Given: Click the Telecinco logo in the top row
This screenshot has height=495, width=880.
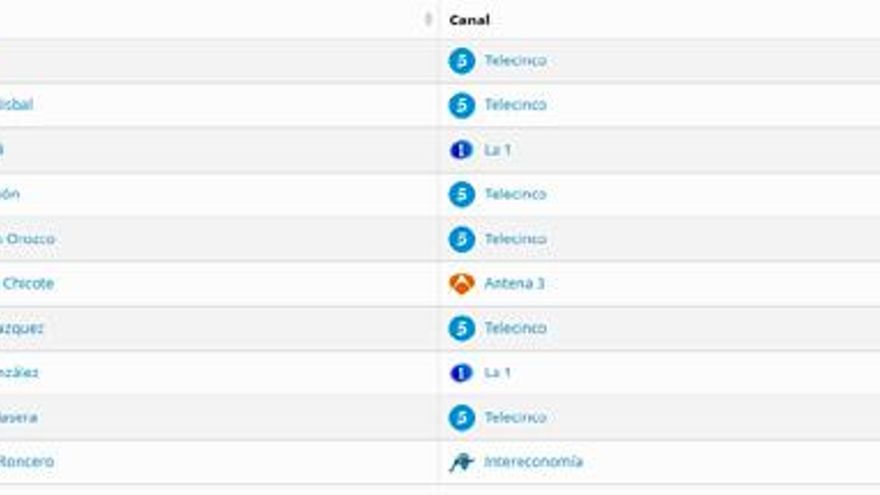Looking at the screenshot, I should pos(461,61).
